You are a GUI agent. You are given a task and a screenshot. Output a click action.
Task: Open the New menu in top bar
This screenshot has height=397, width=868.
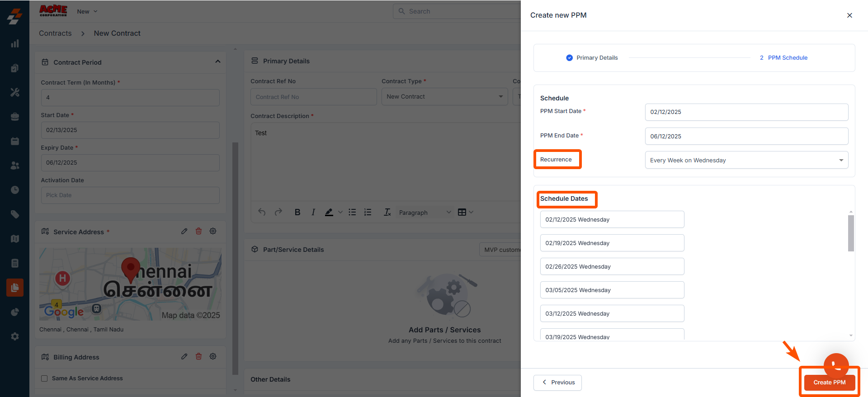(87, 11)
